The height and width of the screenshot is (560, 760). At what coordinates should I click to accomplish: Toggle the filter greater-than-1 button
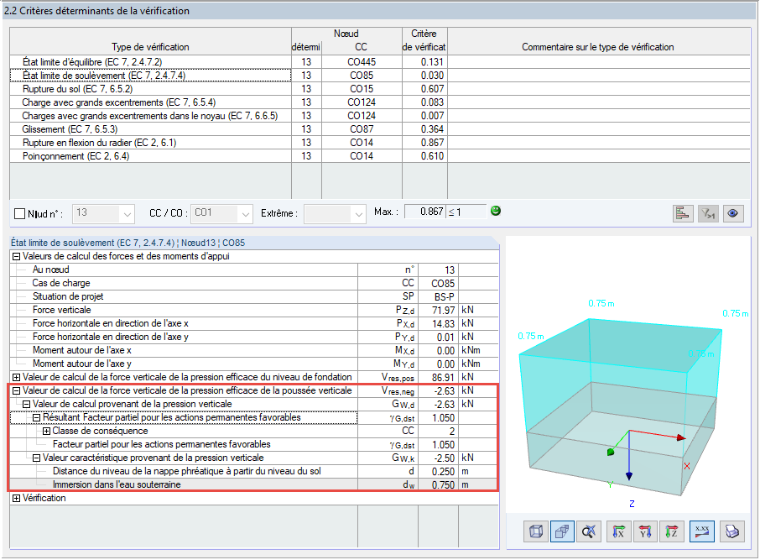point(708,213)
